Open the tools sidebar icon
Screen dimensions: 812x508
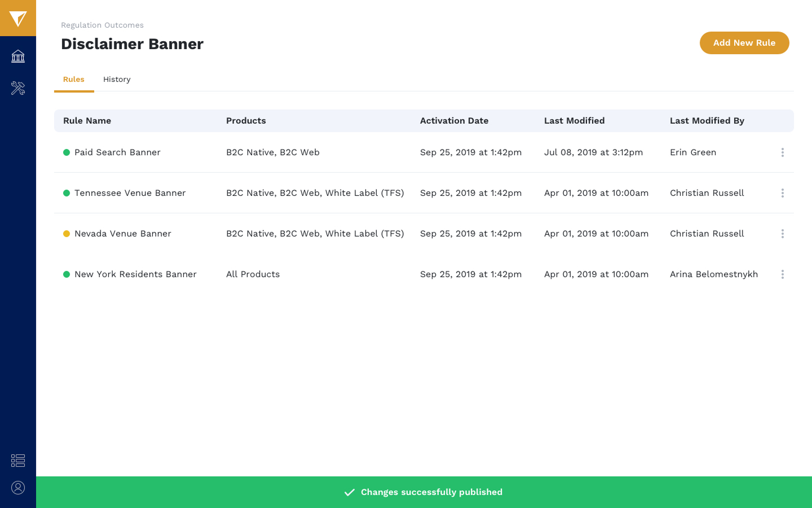click(x=18, y=88)
